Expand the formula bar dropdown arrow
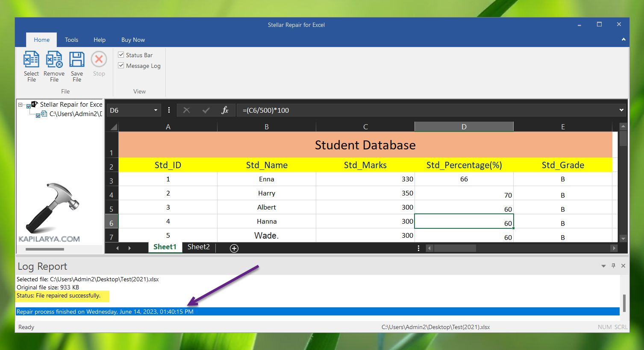 (621, 110)
